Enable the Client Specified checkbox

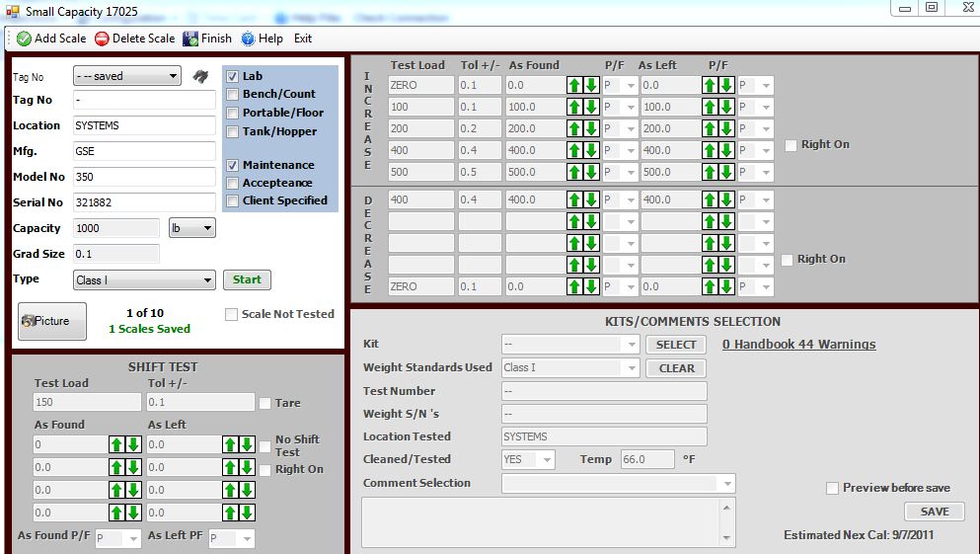233,200
